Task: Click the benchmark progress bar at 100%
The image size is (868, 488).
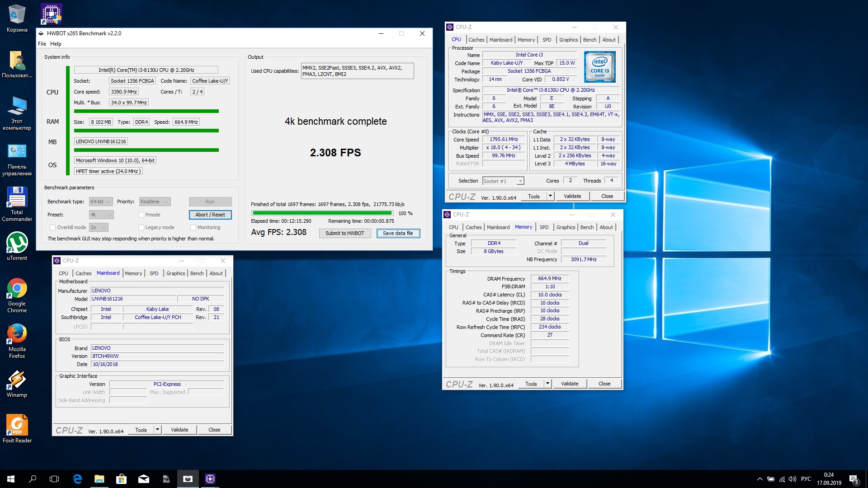Action: point(322,213)
